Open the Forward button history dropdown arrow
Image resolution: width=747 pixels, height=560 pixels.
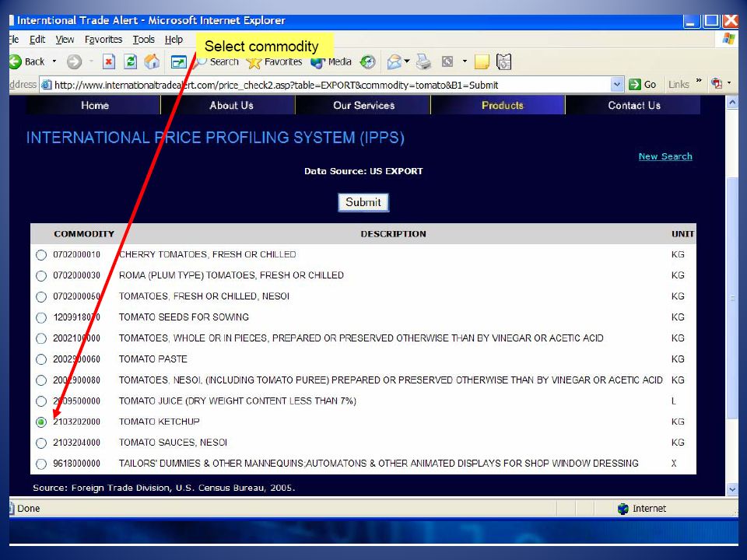point(90,61)
